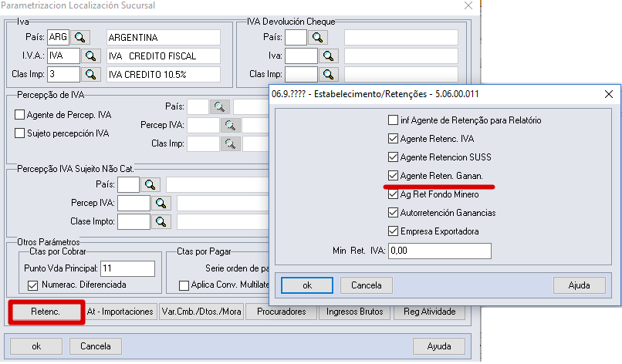This screenshot has height=364, width=622.
Task: Uncheck Agente Reten. Ganan.
Action: pyautogui.click(x=393, y=176)
